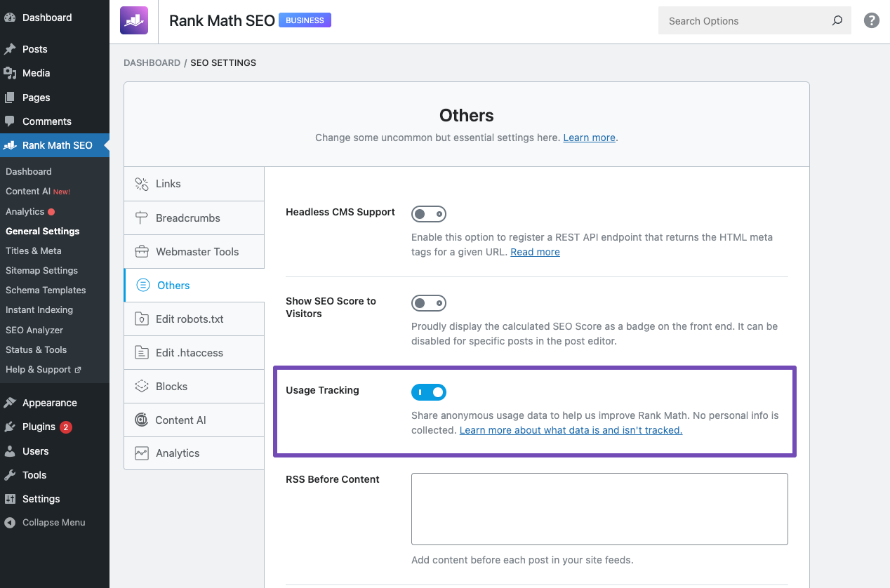Switch to the Breadcrumbs tab
Image resolution: width=890 pixels, height=588 pixels.
click(194, 218)
